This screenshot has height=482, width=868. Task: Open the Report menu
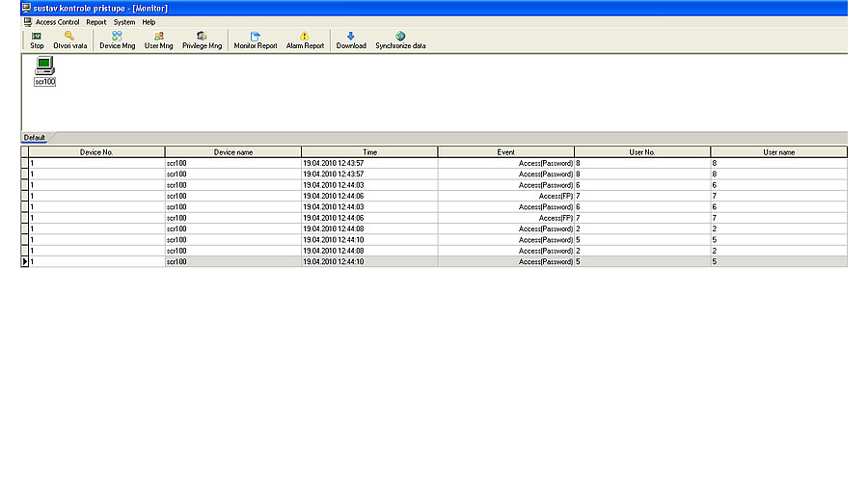[x=96, y=21]
